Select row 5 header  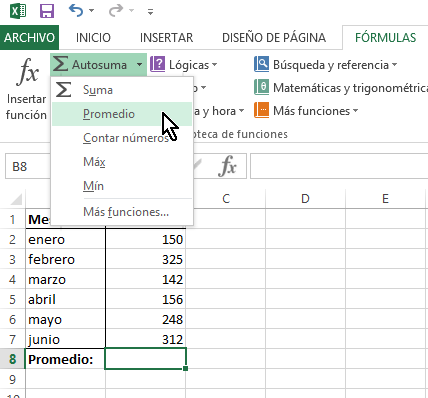(13, 299)
